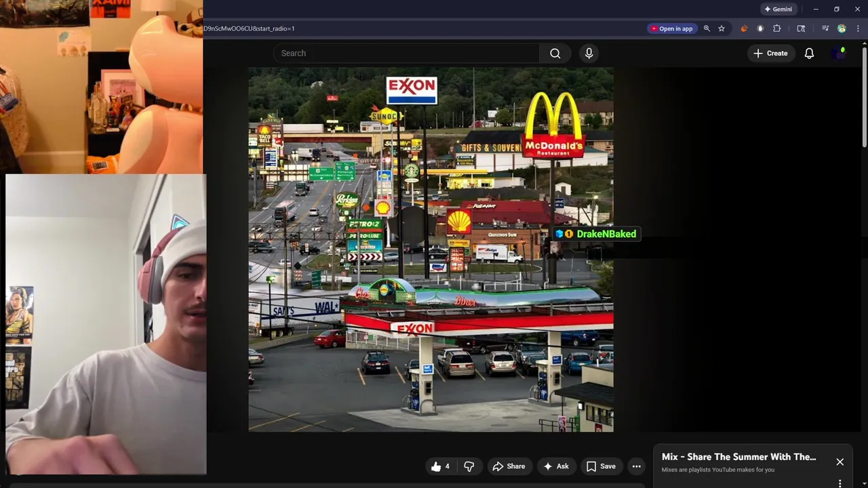Share the video
The image size is (868, 488).
tap(509, 466)
